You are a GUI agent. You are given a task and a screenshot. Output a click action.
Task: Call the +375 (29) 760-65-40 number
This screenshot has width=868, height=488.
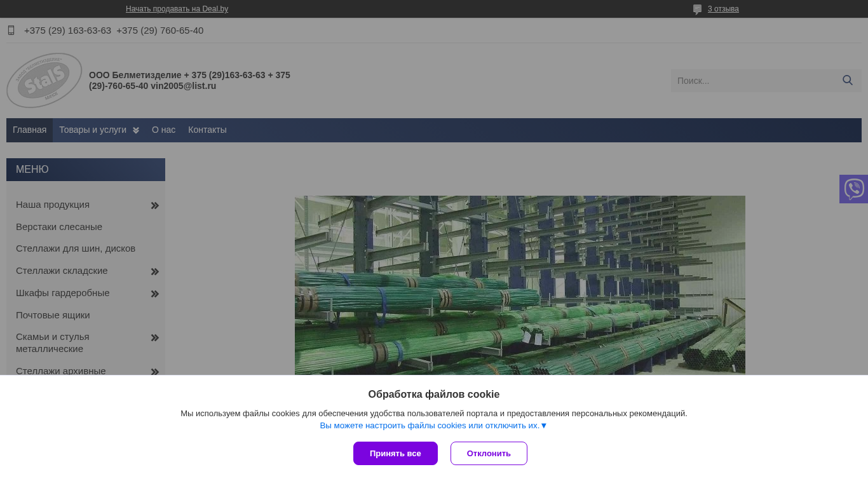pos(160,30)
